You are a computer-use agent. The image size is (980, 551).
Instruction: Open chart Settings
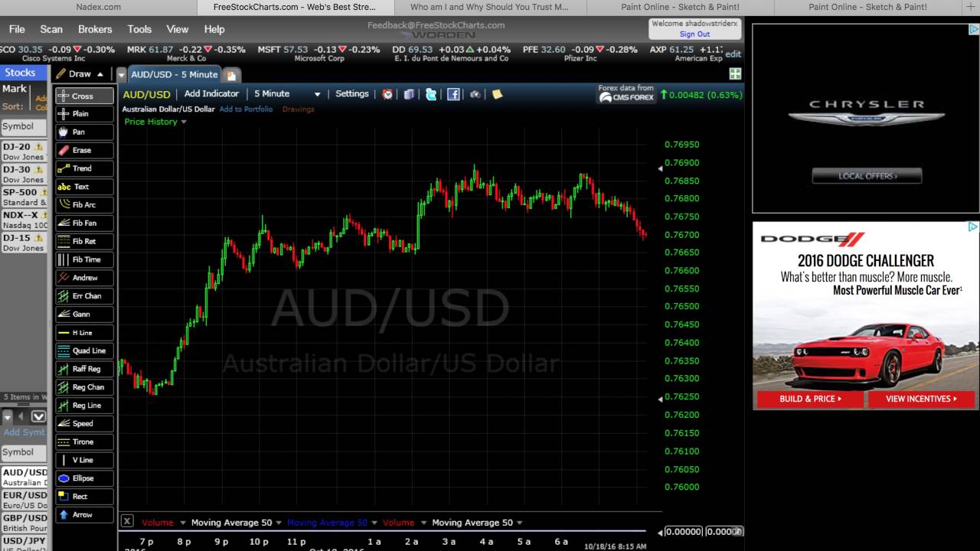[x=352, y=94]
